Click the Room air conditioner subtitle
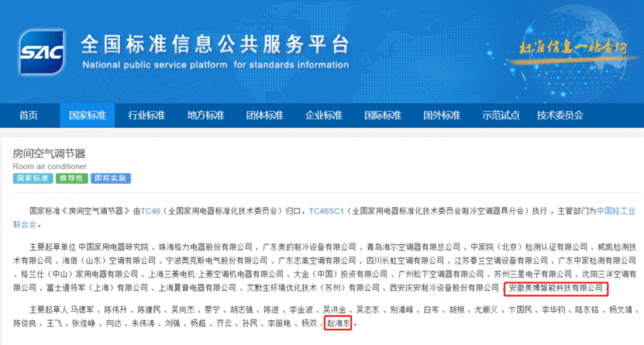 coord(50,167)
